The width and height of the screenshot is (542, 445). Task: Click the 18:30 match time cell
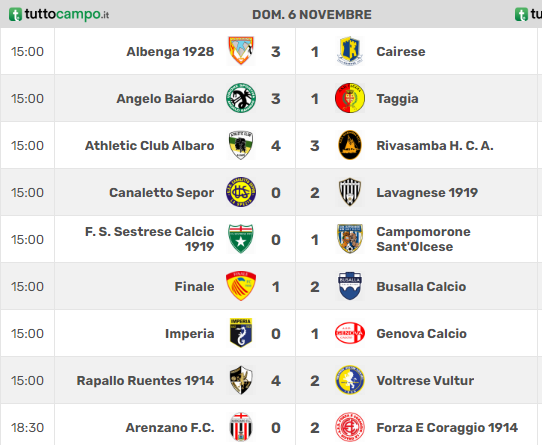[27, 428]
